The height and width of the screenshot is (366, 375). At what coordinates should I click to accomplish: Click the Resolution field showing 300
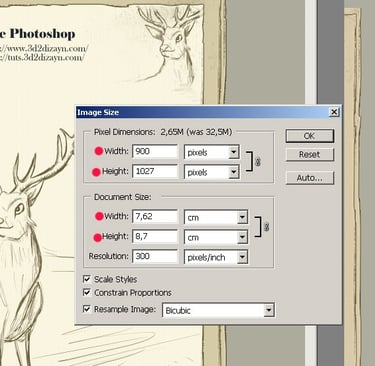pos(155,256)
